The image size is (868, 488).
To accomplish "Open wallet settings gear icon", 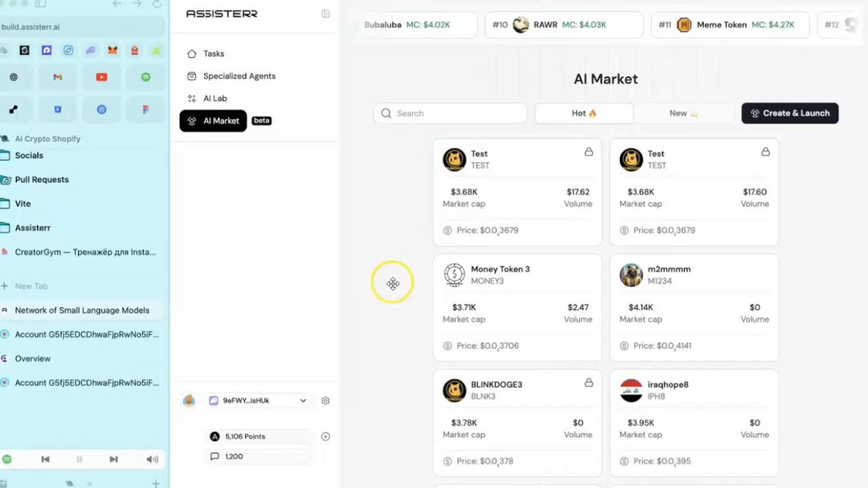I will [x=325, y=401].
